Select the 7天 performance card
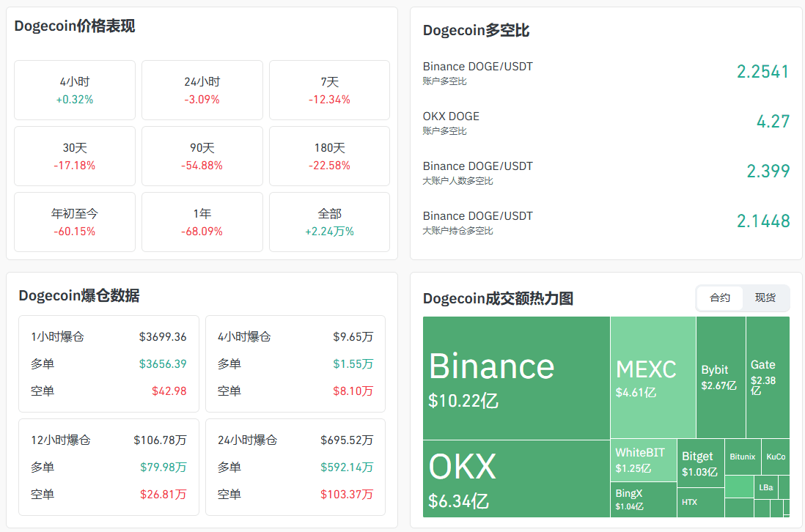 point(330,90)
